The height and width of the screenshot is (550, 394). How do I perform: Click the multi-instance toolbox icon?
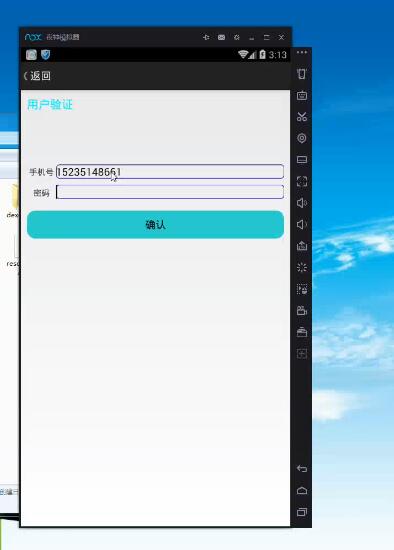coord(302,332)
